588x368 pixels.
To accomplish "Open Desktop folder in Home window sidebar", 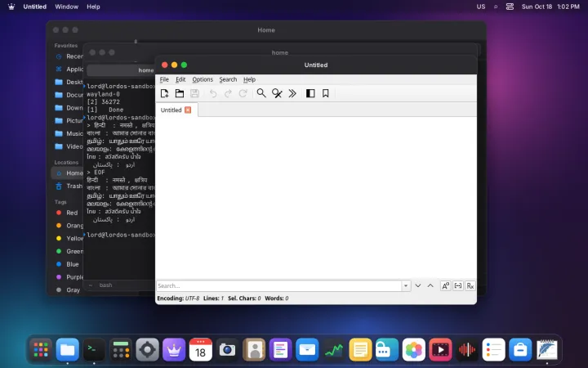I will (69, 82).
